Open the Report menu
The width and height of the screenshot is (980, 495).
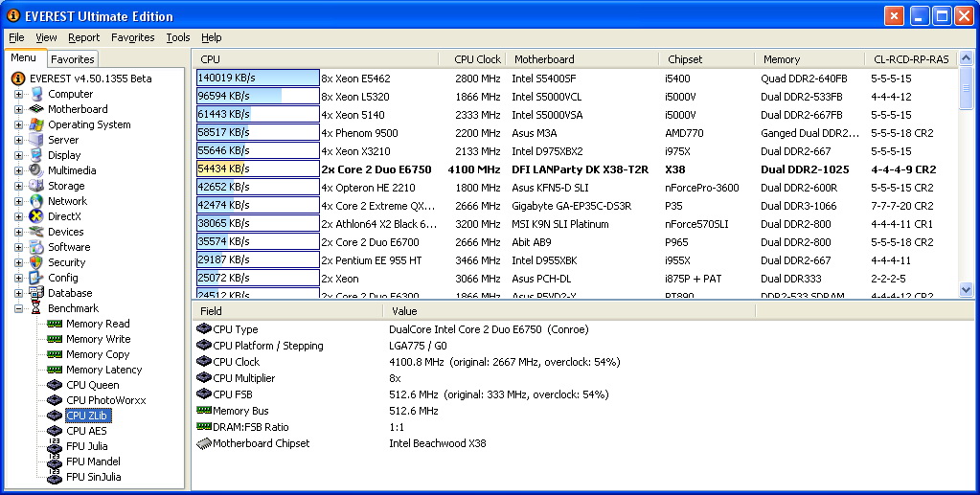[83, 37]
